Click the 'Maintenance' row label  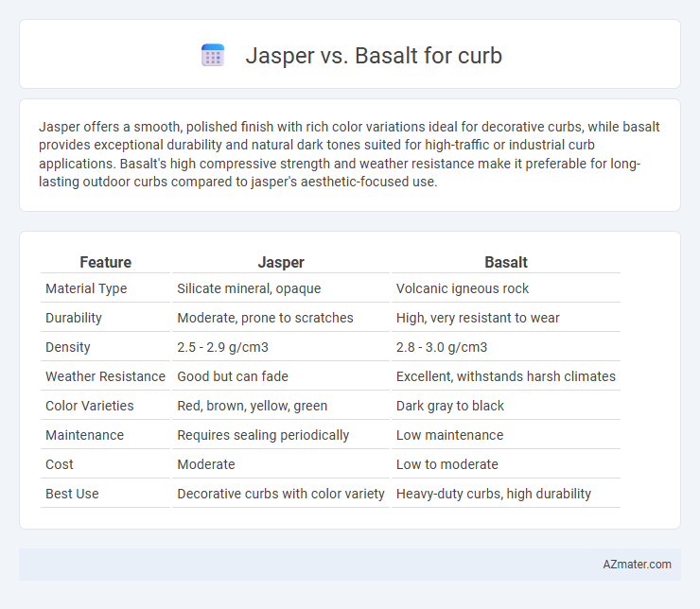click(84, 435)
